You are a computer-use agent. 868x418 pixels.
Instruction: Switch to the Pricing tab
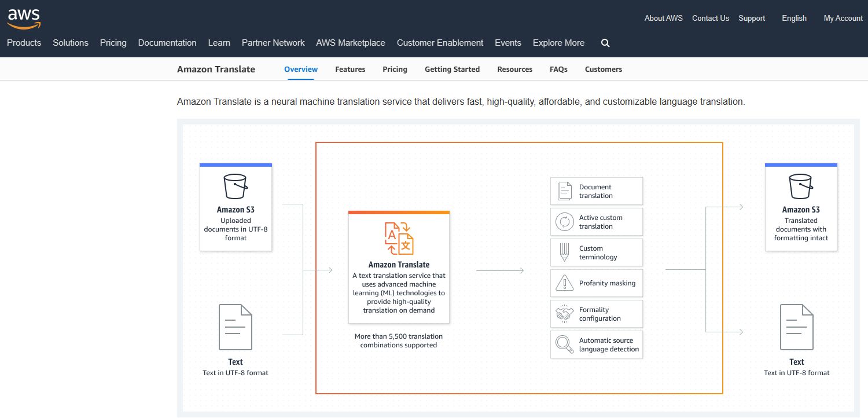[395, 69]
